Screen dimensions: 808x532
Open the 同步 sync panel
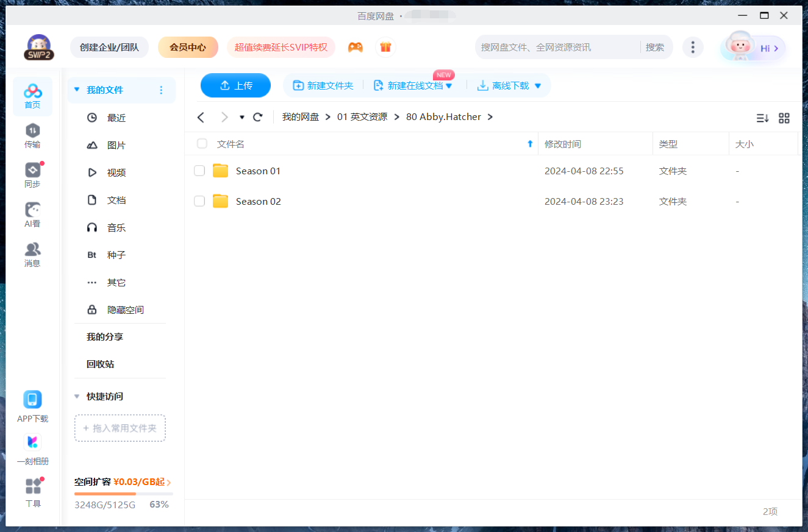pos(32,175)
